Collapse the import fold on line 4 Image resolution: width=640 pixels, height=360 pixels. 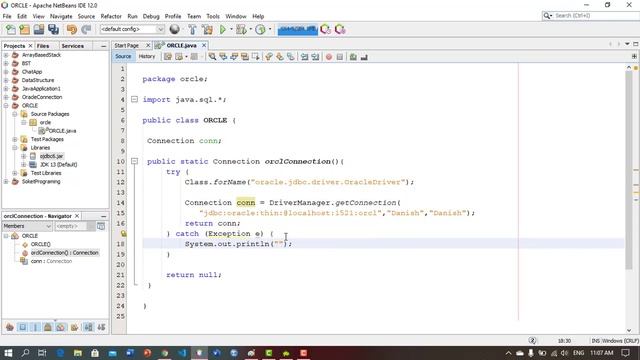(134, 99)
